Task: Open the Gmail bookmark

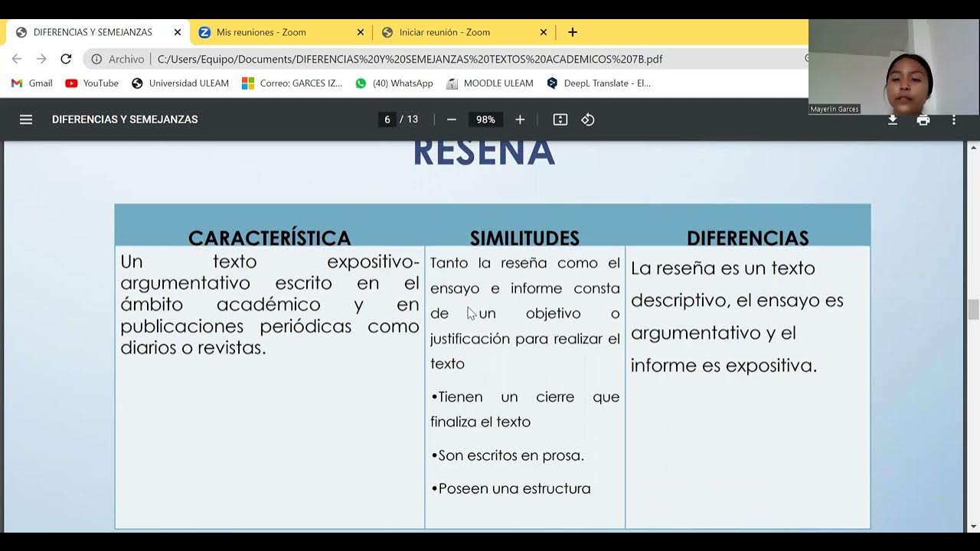Action: pos(32,83)
